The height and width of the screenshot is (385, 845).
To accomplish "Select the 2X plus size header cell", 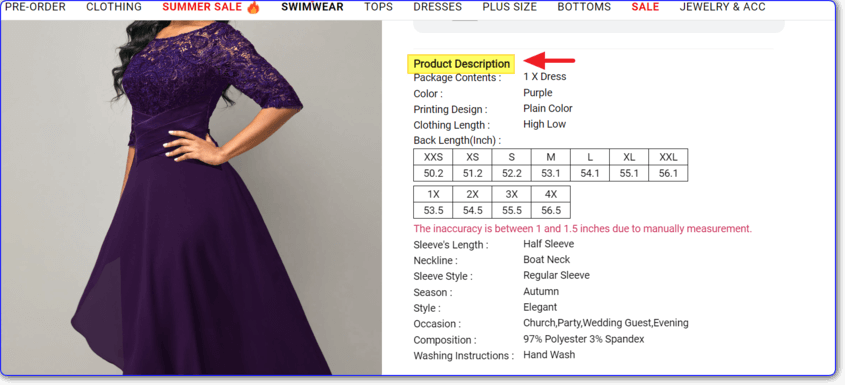I will 473,194.
